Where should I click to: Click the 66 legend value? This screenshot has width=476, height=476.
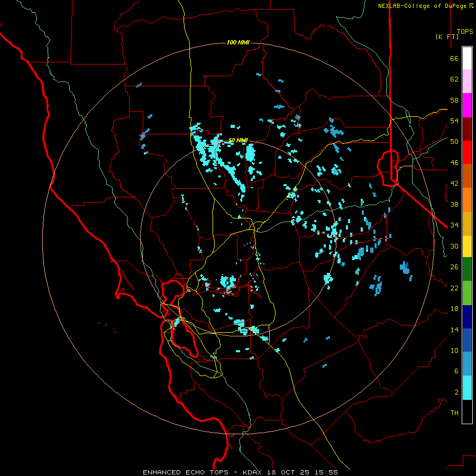(454, 58)
